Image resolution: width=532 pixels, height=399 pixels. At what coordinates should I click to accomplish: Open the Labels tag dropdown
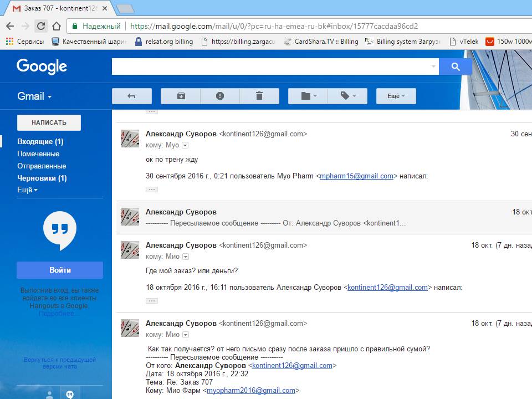click(x=347, y=96)
